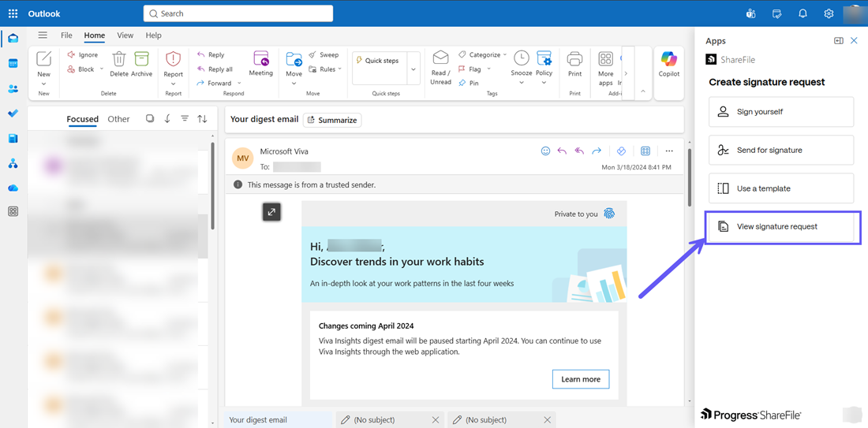Viewport: 868px width, 428px height.
Task: Click the reading pane vertical scrollbar
Action: coord(689,177)
